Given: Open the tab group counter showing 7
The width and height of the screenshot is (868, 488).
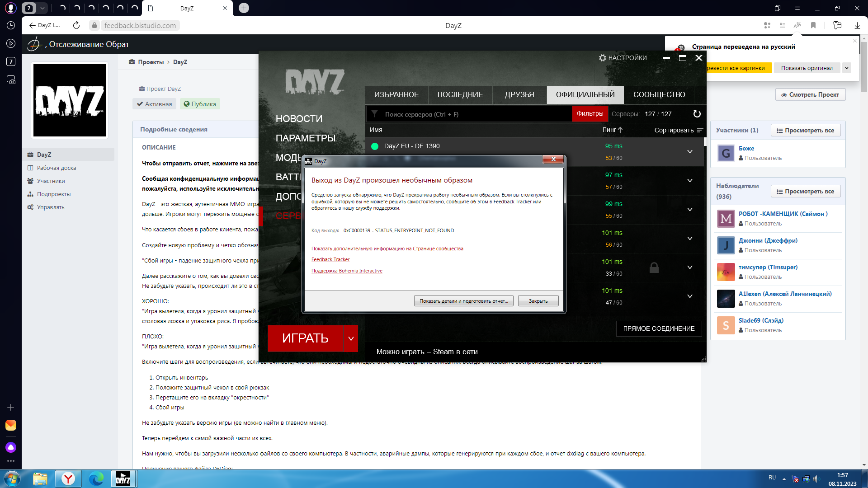Looking at the screenshot, I should click(x=29, y=8).
